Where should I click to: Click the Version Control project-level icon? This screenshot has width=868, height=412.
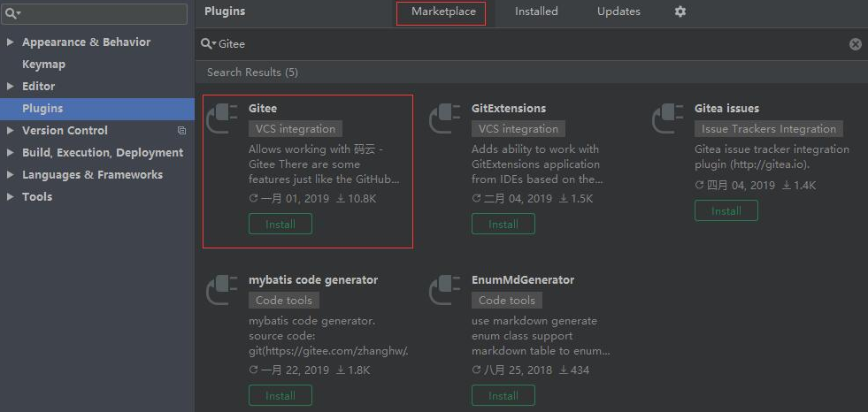click(181, 131)
